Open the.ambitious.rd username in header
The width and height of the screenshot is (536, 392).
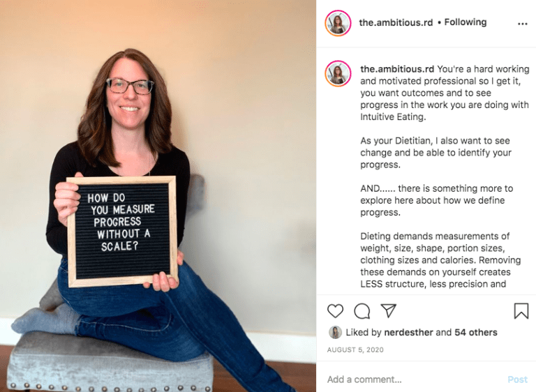[396, 22]
